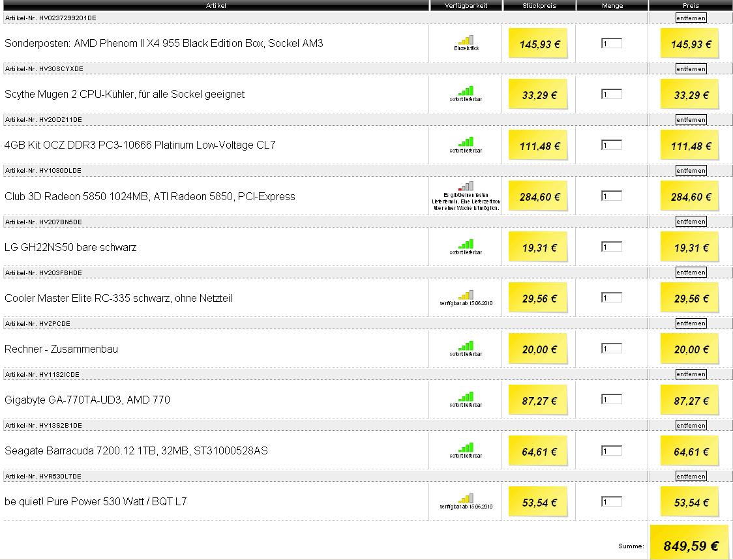The image size is (733, 560).
Task: Focus quantity field for Cooler Master Elite RC-335
Action: pos(612,298)
